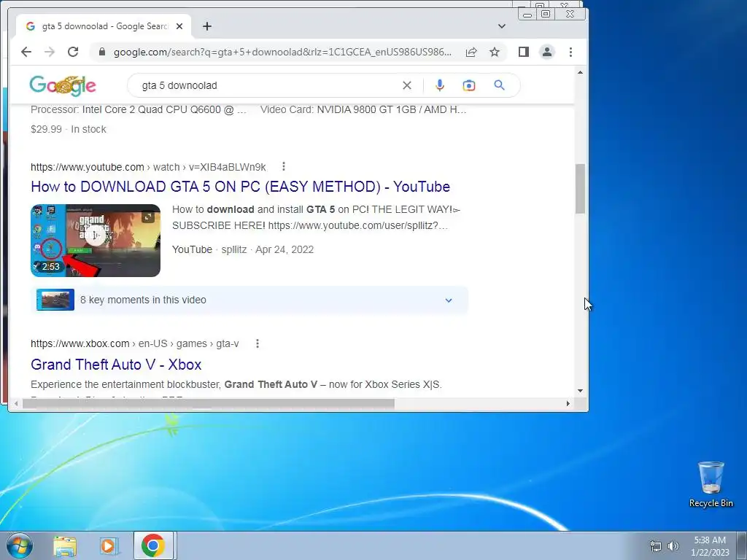Select the Recycle Bin desktop icon
Screen dimensions: 747x560
tap(711, 484)
